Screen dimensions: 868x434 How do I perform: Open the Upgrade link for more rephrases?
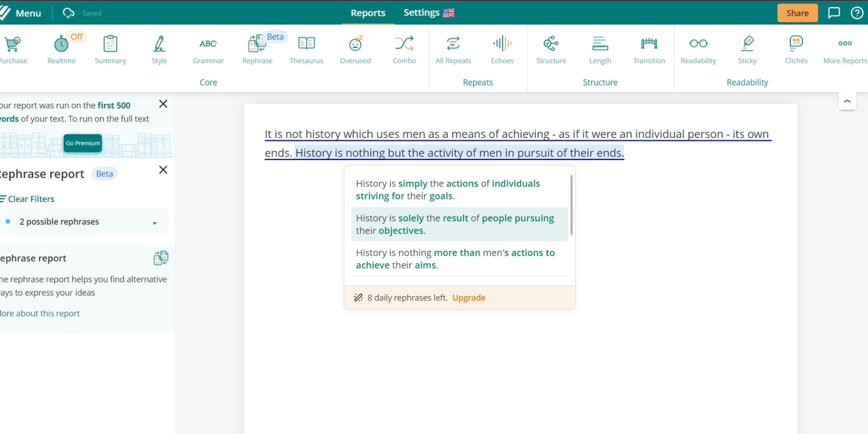(x=468, y=298)
